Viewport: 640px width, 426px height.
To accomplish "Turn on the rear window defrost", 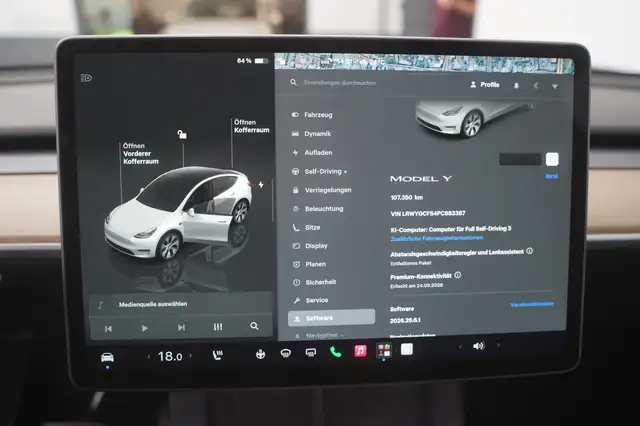I will [311, 352].
